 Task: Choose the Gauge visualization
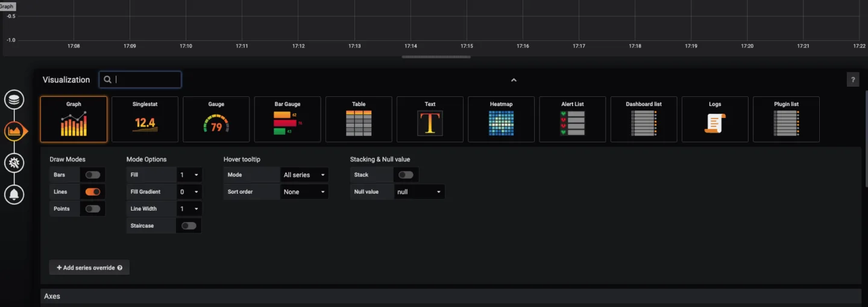(216, 119)
